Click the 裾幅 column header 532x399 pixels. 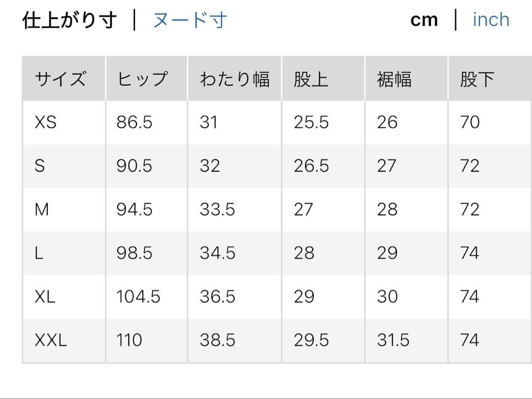[394, 79]
